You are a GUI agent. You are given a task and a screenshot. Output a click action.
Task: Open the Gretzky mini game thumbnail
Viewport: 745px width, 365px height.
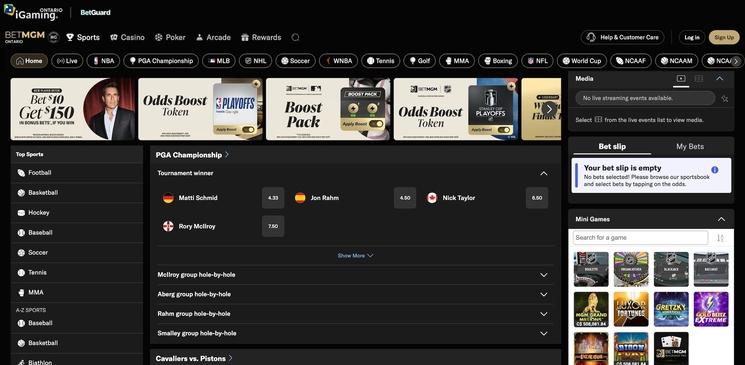(671, 309)
